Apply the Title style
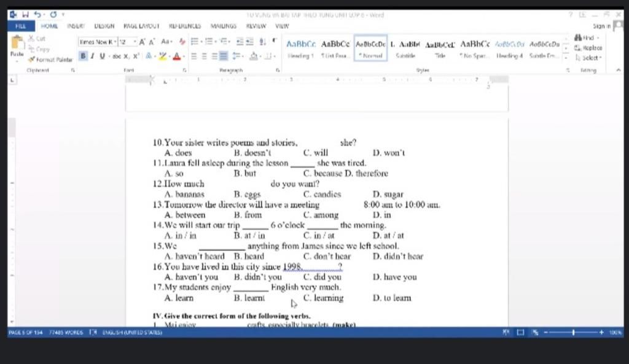Screen dimensions: 629x364 (440, 48)
